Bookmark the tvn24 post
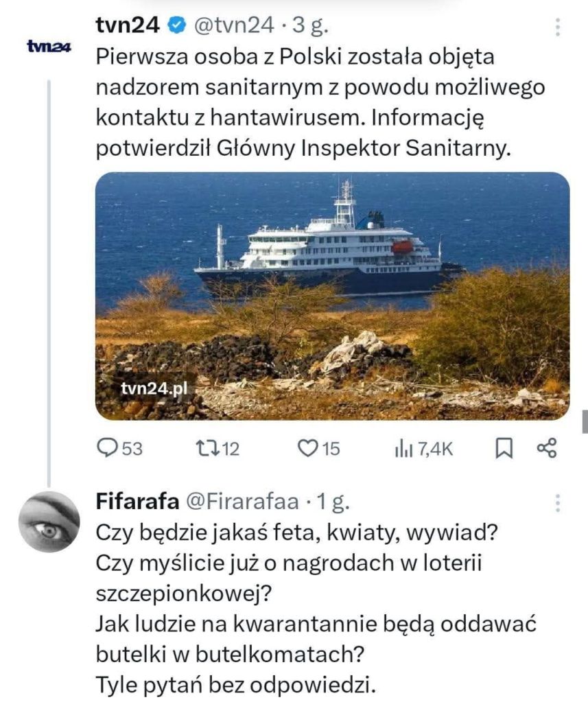Screen dimensions: 588x702 pos(504,448)
